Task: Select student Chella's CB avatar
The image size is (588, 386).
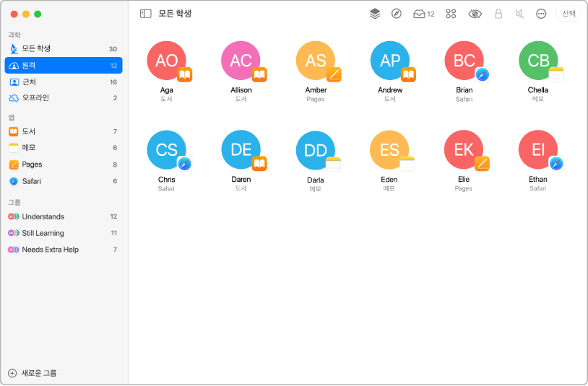Action: (538, 61)
